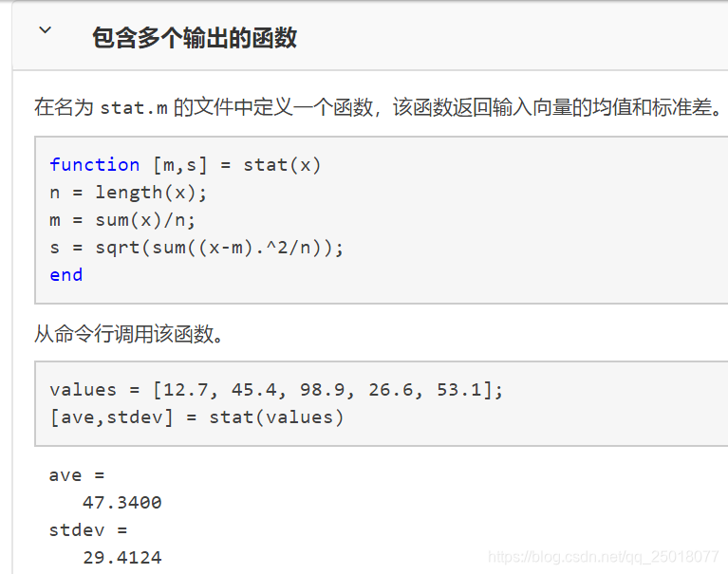Click the stdev = output label
This screenshot has height=574, width=728.
tap(88, 530)
